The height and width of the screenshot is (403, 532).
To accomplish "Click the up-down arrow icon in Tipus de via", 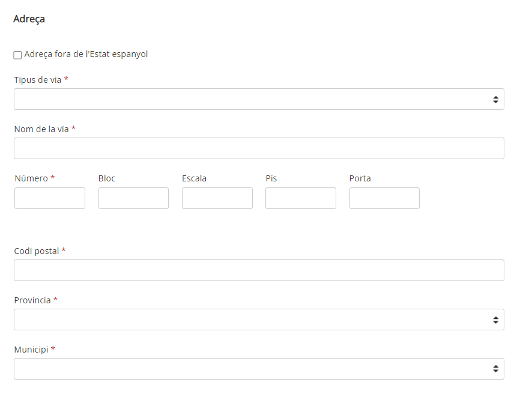I will click(496, 99).
